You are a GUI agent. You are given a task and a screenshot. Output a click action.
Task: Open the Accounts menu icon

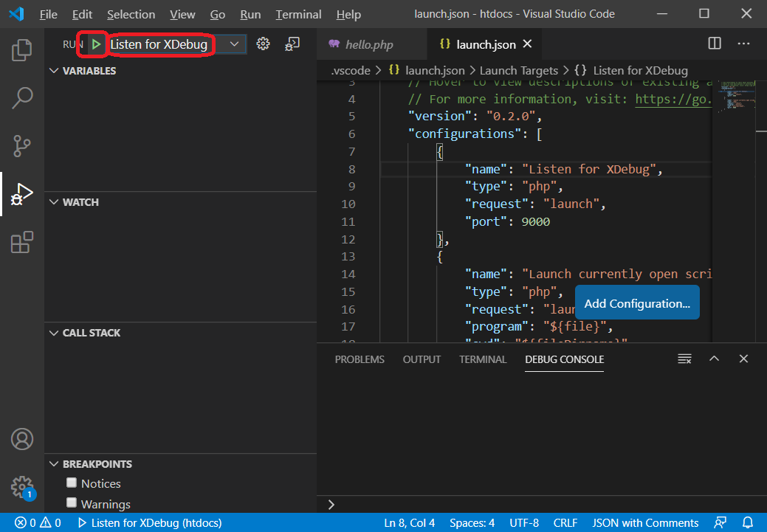[x=22, y=439]
